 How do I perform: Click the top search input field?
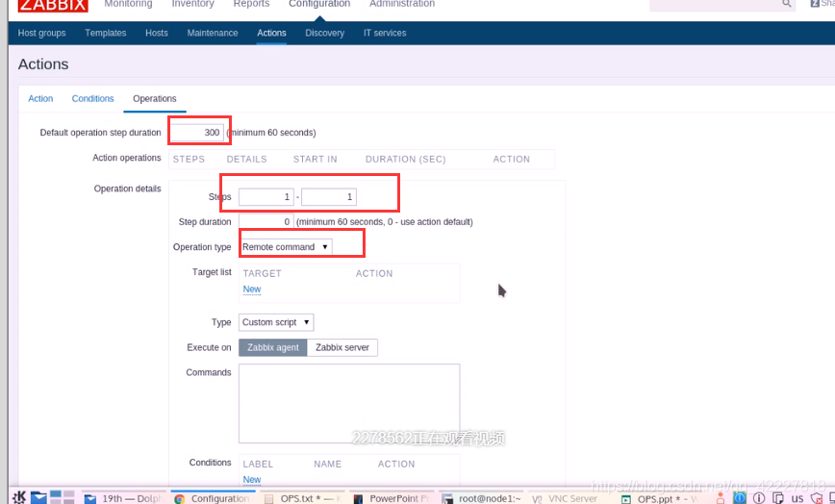[x=714, y=4]
